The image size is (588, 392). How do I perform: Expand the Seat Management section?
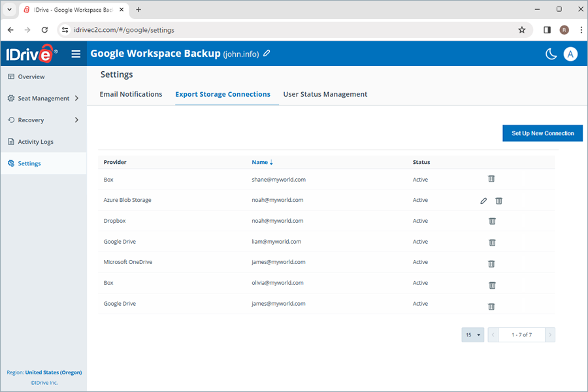(x=43, y=98)
